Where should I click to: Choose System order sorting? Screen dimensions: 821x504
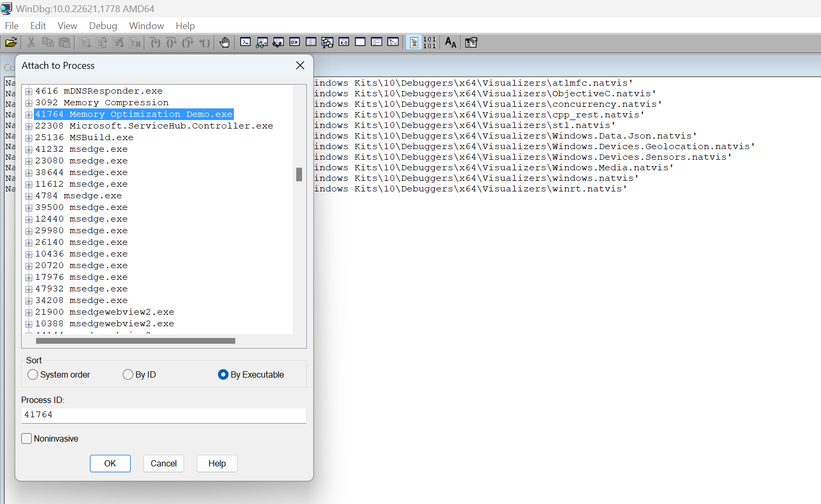pos(32,374)
